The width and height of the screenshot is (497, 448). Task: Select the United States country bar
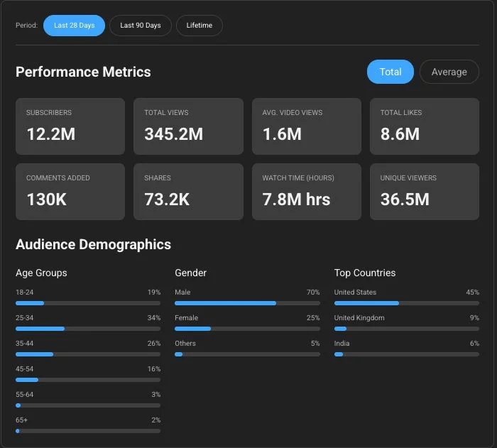tap(407, 303)
